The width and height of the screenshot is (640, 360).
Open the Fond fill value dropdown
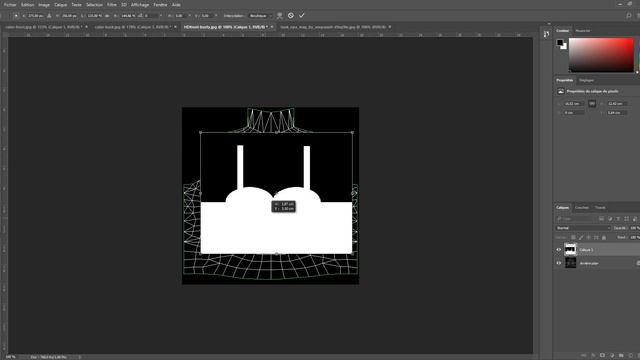635,237
